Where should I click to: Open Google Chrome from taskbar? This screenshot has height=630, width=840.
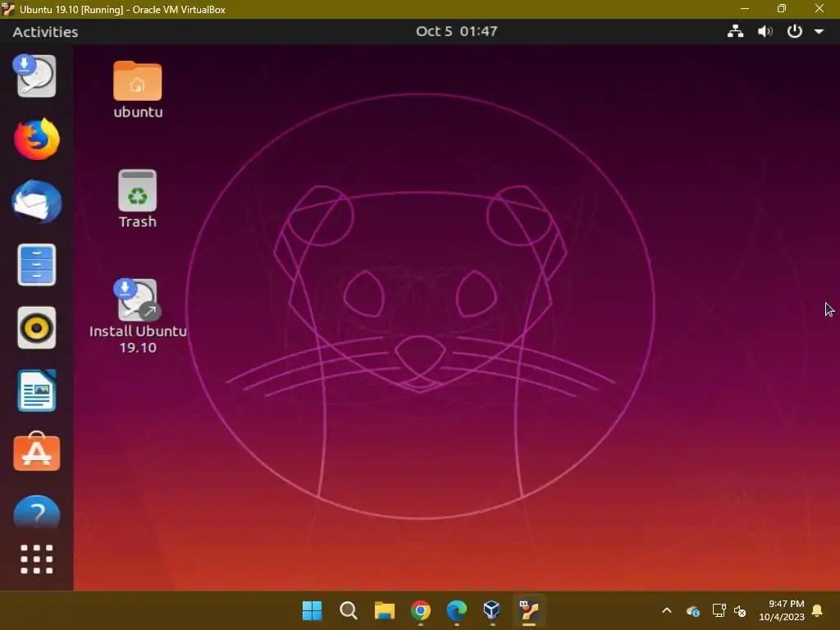[x=421, y=610]
